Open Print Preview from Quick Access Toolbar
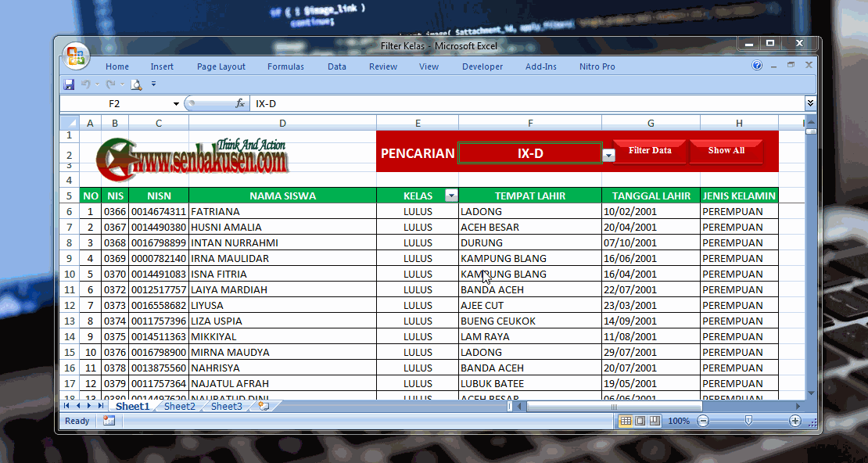The width and height of the screenshot is (868, 463). pyautogui.click(x=135, y=84)
